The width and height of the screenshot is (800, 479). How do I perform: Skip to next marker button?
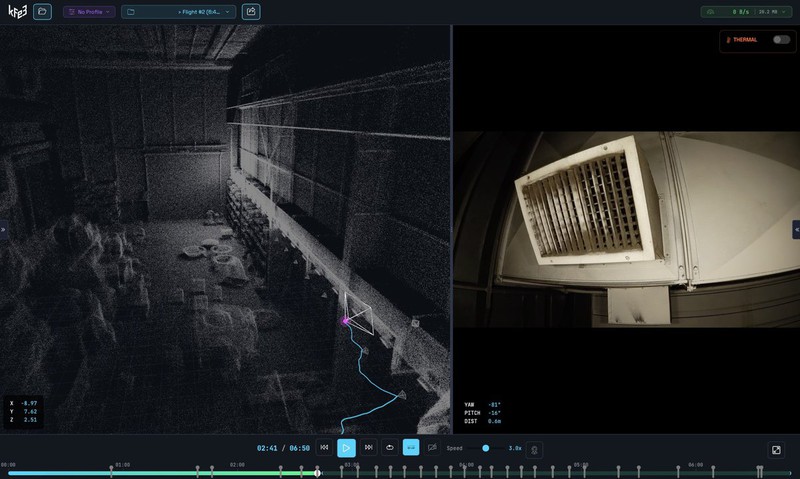369,448
